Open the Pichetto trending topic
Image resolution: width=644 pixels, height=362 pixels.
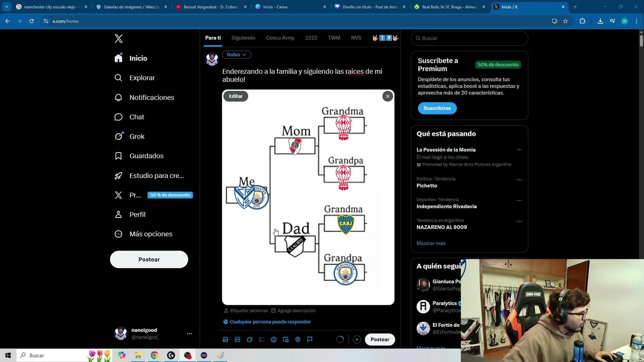427,186
